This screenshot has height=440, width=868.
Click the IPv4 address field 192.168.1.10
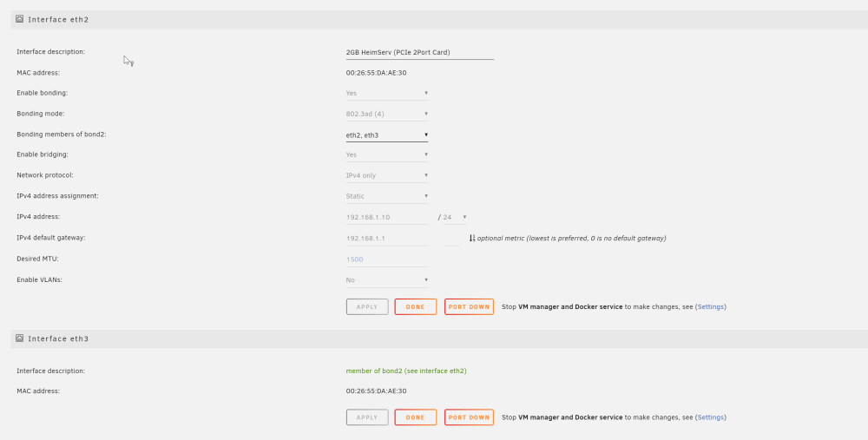387,217
